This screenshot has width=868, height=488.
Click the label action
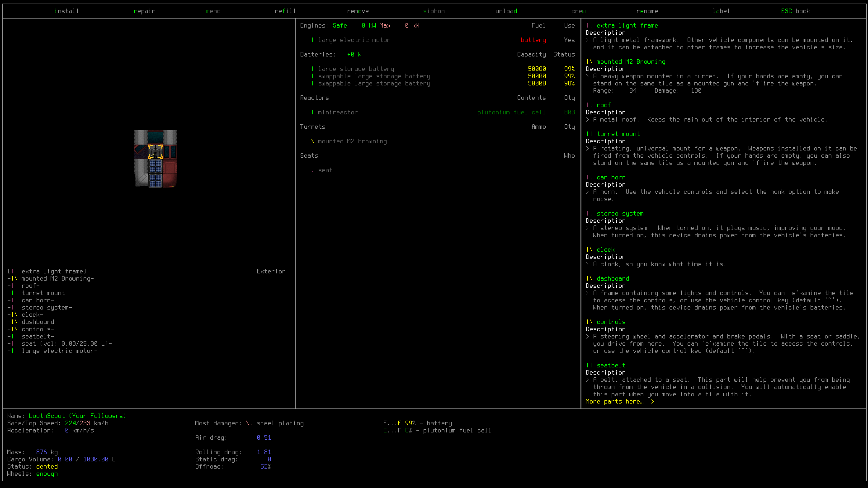pyautogui.click(x=721, y=11)
